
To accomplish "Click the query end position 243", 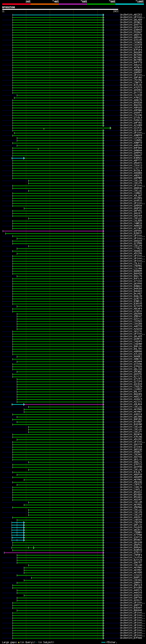I will [x=115, y=11].
